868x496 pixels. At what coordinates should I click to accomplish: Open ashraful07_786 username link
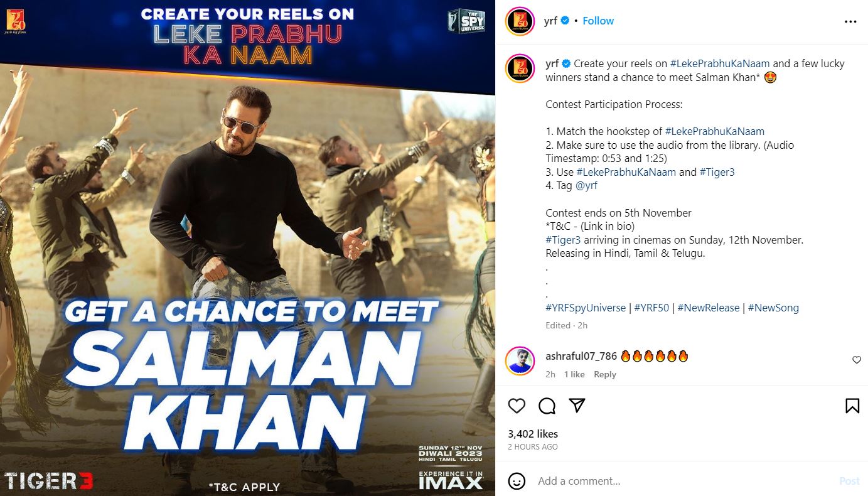(581, 356)
